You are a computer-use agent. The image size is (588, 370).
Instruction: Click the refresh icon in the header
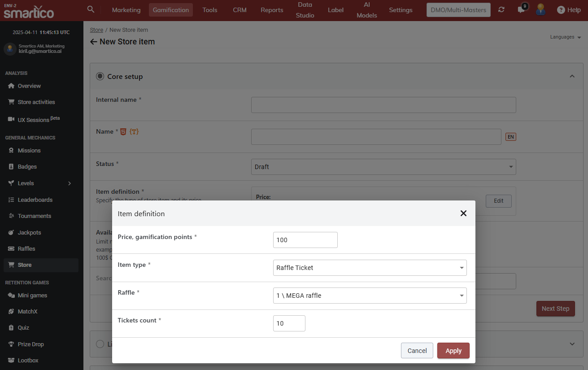pyautogui.click(x=501, y=10)
